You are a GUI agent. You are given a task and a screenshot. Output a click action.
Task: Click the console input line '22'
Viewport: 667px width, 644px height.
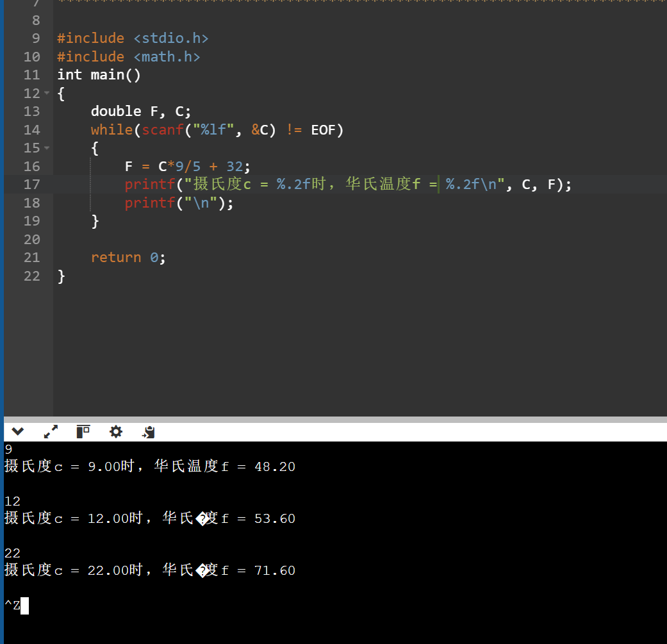pyautogui.click(x=12, y=554)
